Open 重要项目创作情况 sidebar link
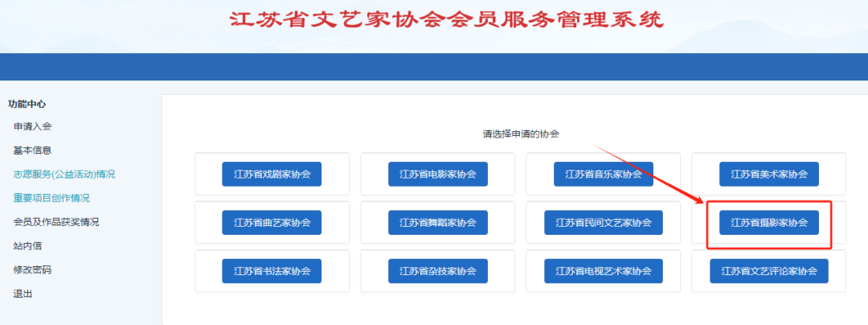Screen dimensions: 868x325 tap(51, 198)
